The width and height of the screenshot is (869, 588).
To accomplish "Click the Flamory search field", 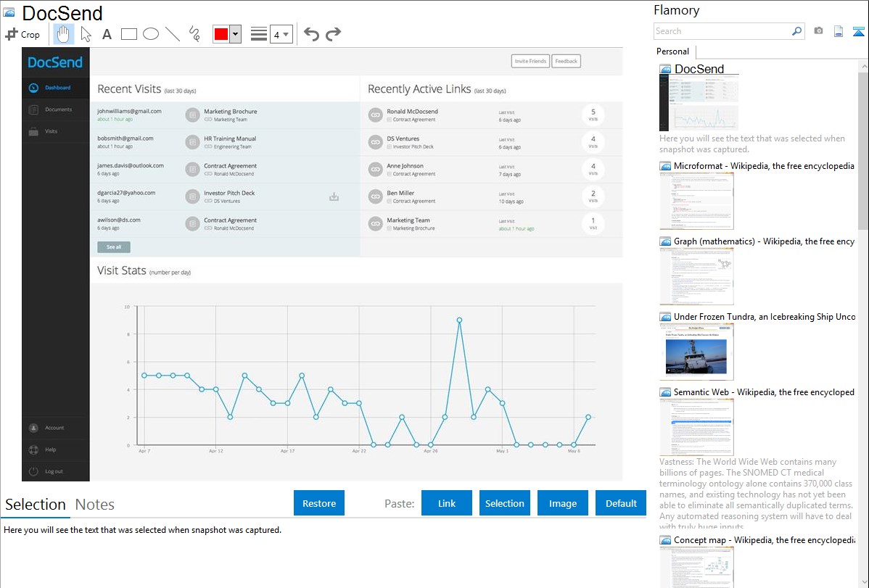I will [722, 31].
